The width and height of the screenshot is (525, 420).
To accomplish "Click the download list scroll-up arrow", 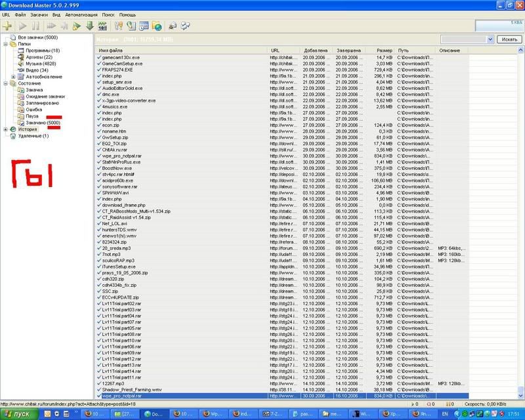I will 520,51.
